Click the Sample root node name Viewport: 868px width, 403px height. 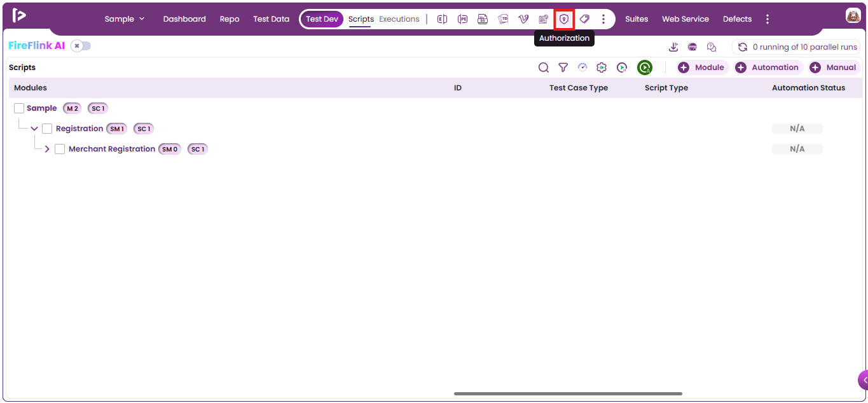[42, 108]
